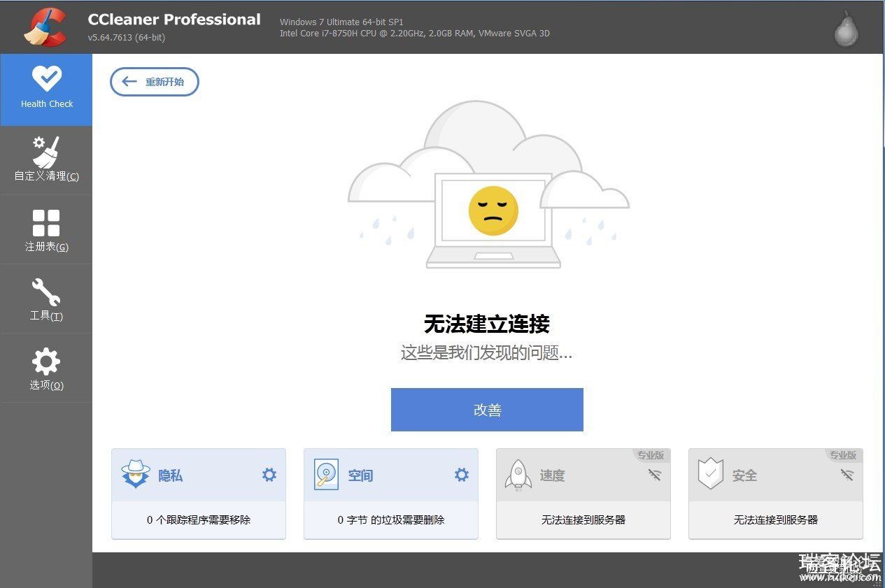Open 自定义清理 custom clean section
This screenshot has width=885, height=588.
point(46,160)
